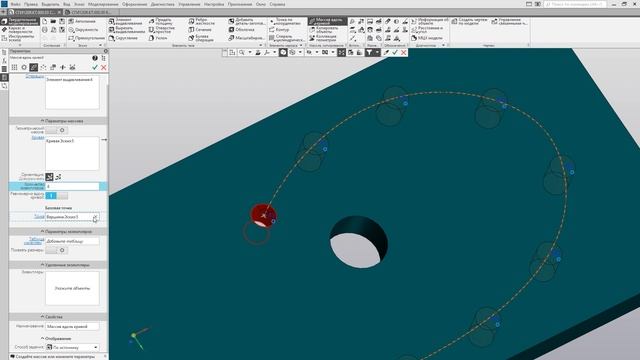Open the help icon in Parameters panel

tap(95, 58)
